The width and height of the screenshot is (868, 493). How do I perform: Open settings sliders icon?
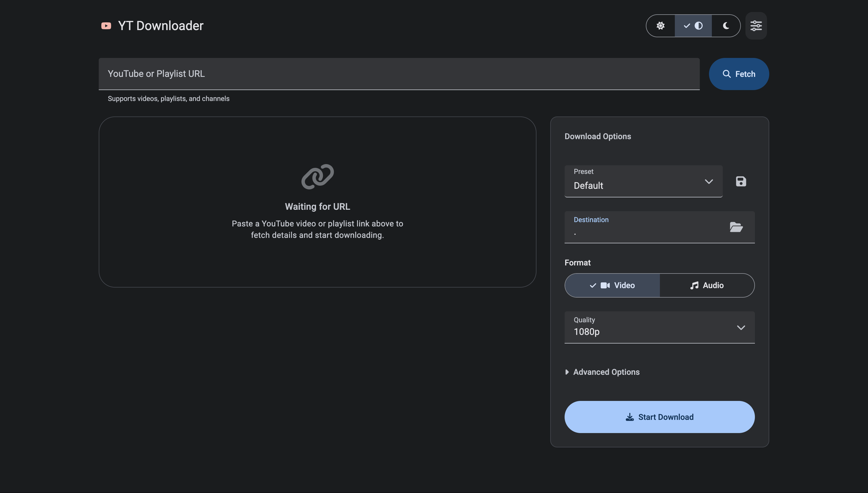(756, 26)
